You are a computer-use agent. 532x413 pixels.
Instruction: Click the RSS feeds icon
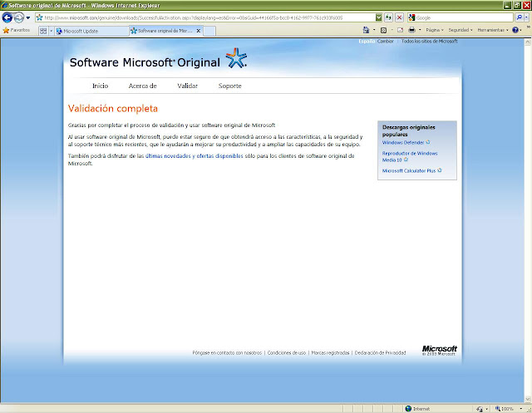click(384, 30)
